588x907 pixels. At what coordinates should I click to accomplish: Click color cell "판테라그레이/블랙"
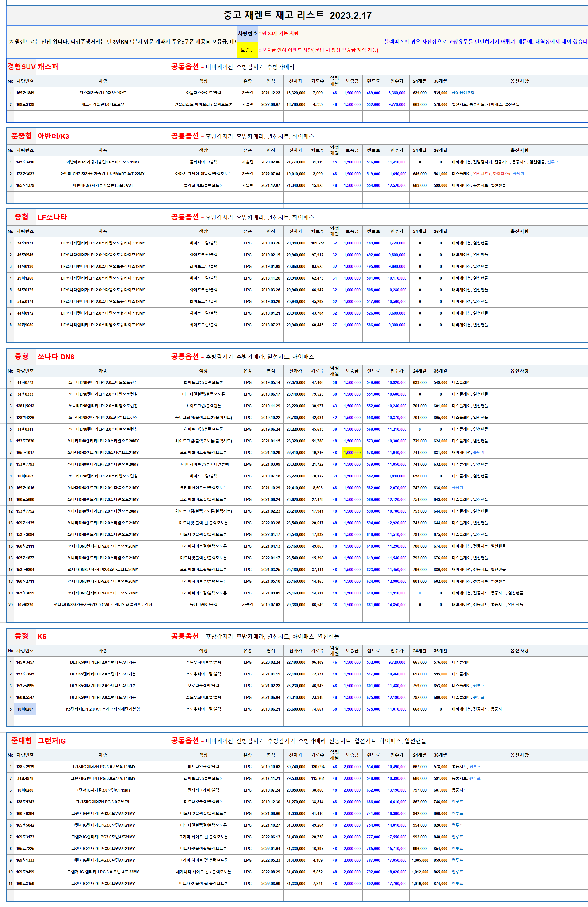(x=204, y=790)
